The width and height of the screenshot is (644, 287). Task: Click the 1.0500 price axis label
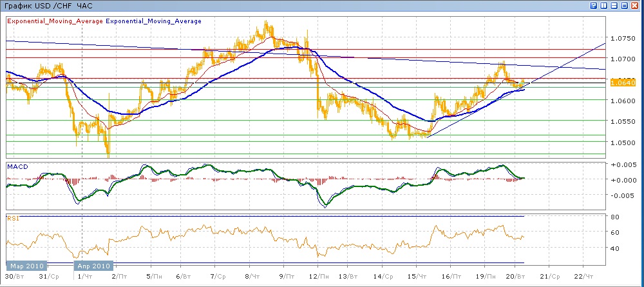coord(623,143)
